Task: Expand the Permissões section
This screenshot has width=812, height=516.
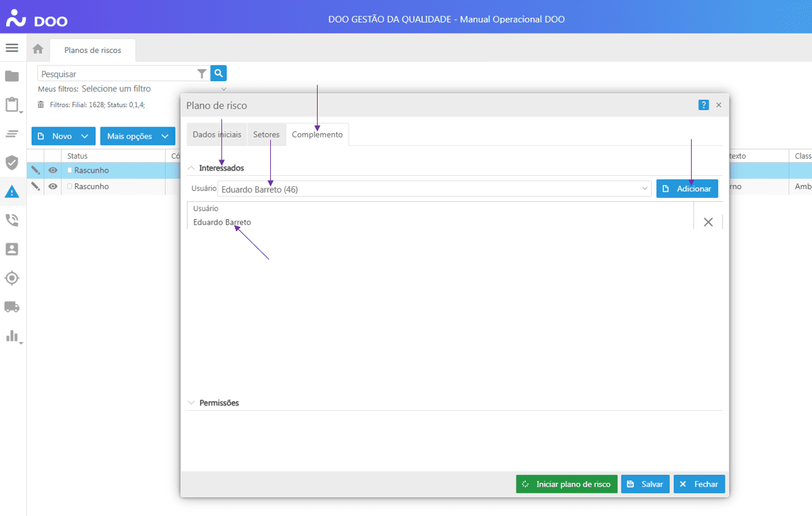Action: 219,403
